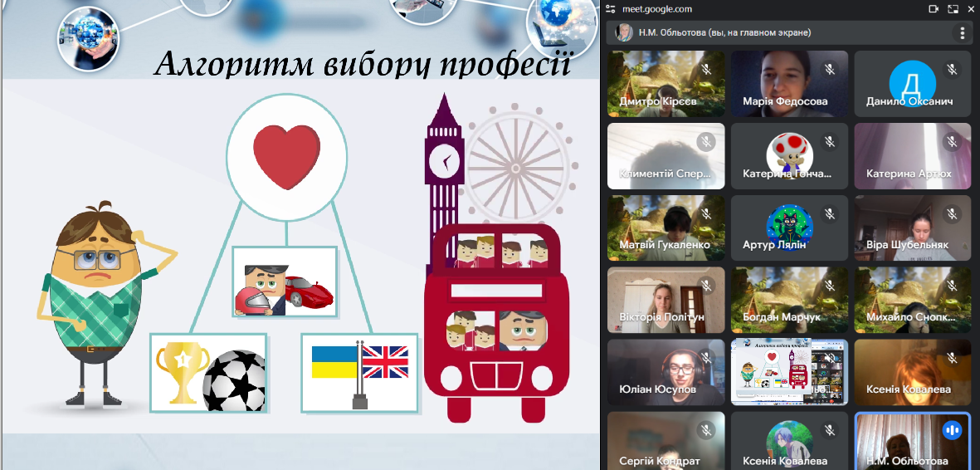Select pinned label Н.М. Обльотова (вы, на главном экране)
Image resolution: width=980 pixels, height=470 pixels.
point(724,32)
